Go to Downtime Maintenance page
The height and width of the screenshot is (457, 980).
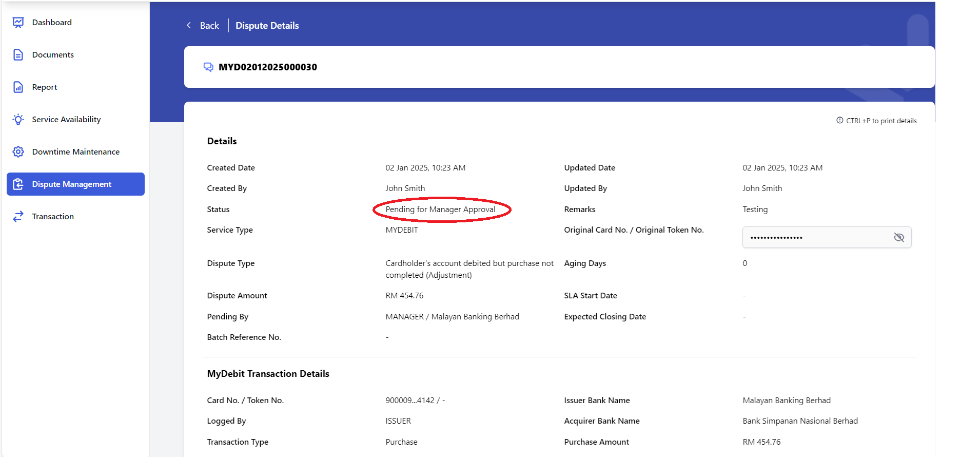[75, 152]
